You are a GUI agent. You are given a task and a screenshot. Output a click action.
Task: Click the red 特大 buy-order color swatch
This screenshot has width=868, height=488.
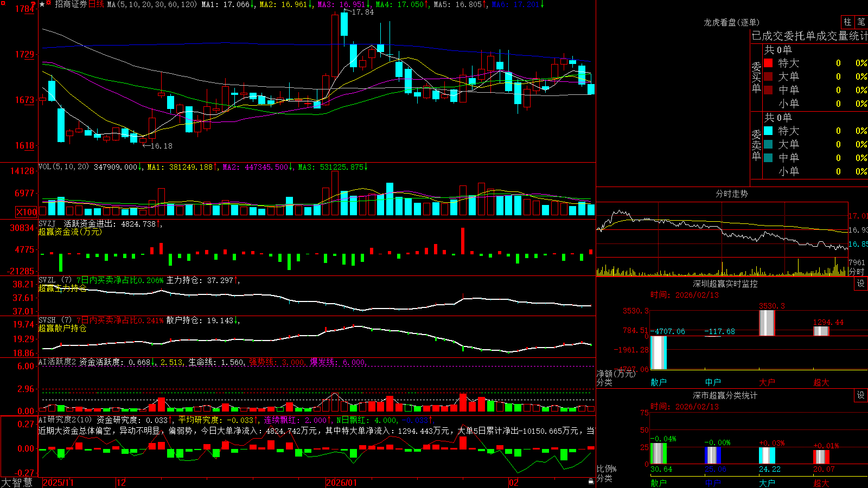coord(768,63)
